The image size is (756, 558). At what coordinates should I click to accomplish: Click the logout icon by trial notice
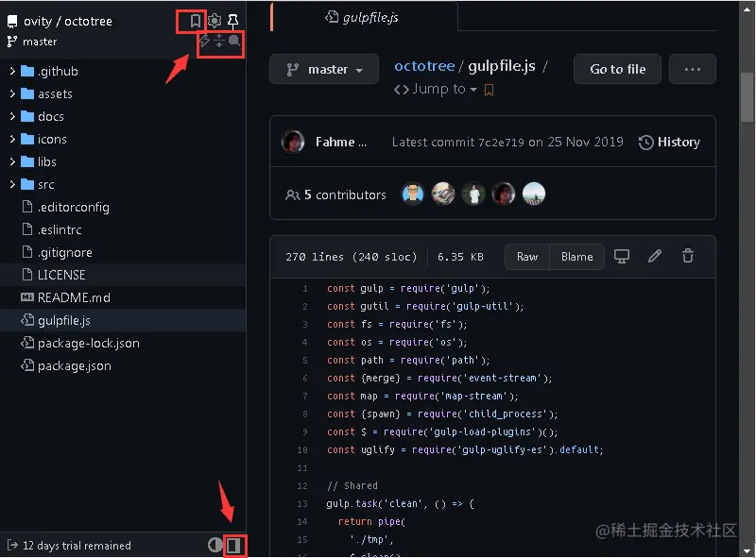coord(12,546)
